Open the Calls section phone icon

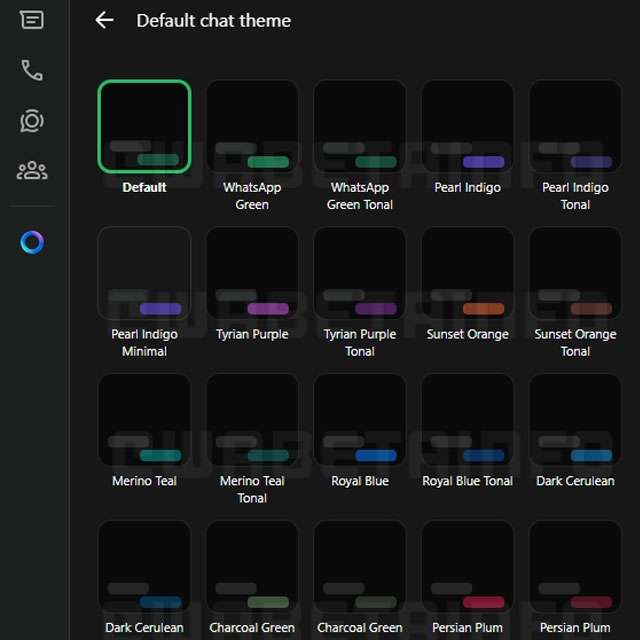(32, 70)
